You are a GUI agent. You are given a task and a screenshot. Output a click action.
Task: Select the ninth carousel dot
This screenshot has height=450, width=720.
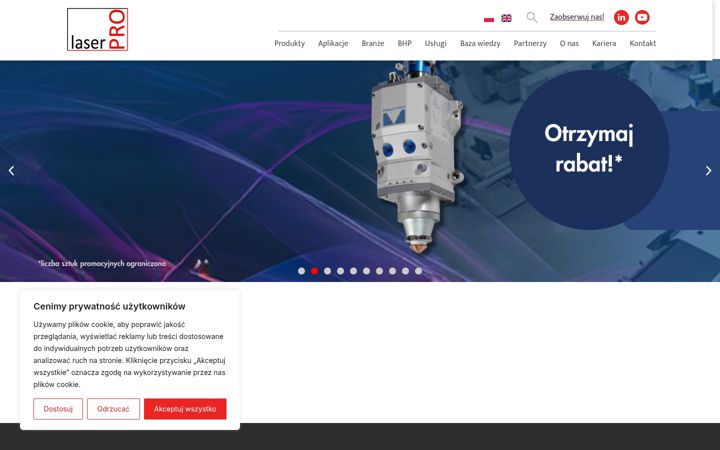point(405,271)
